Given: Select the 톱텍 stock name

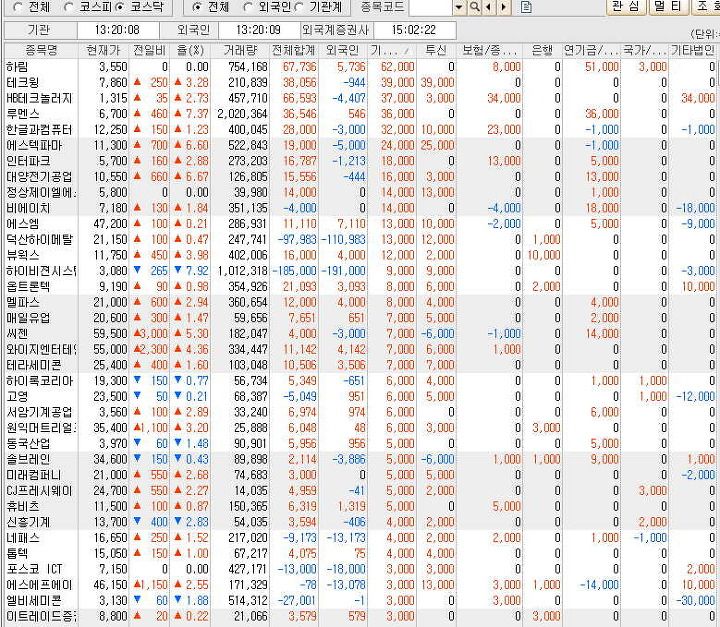Looking at the screenshot, I should click(x=17, y=554).
